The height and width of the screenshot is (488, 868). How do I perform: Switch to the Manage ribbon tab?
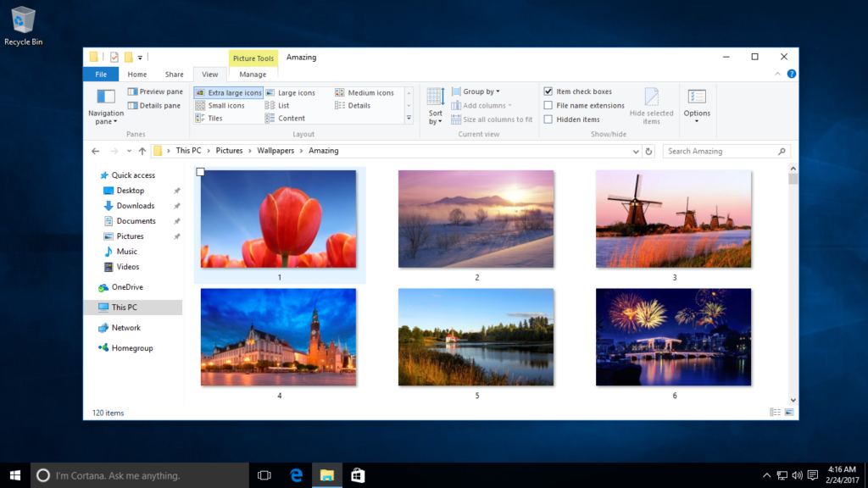click(253, 74)
